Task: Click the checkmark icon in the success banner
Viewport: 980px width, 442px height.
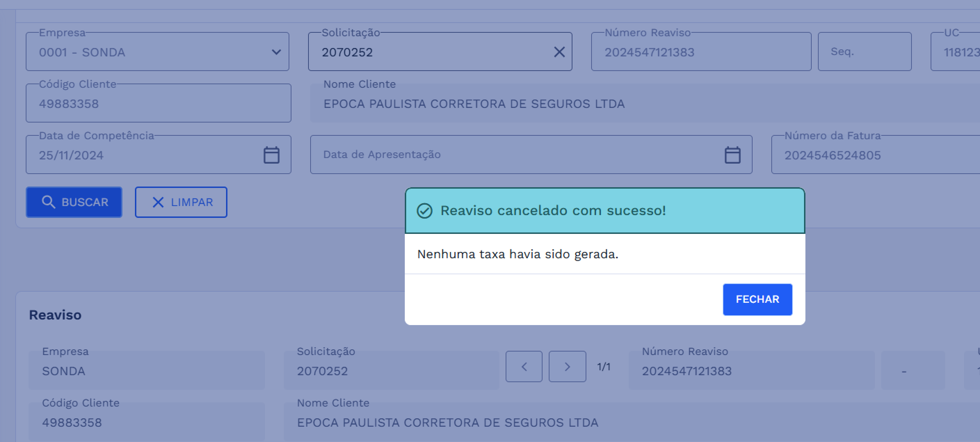Action: coord(425,210)
